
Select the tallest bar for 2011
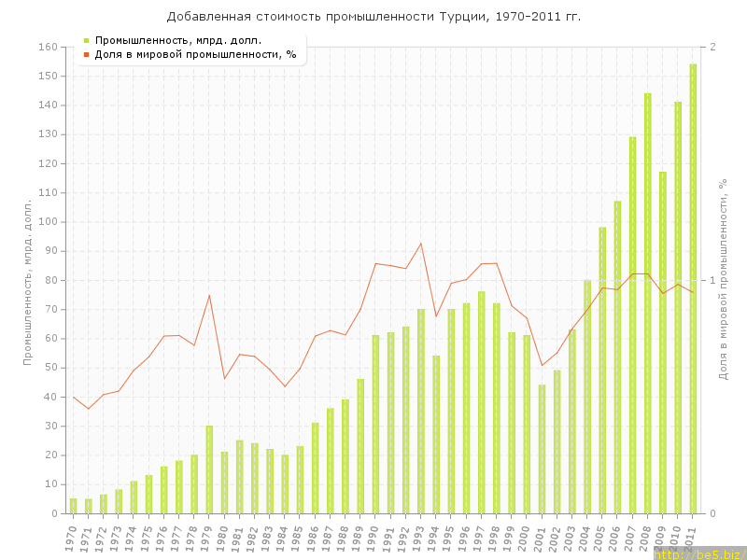(x=693, y=288)
